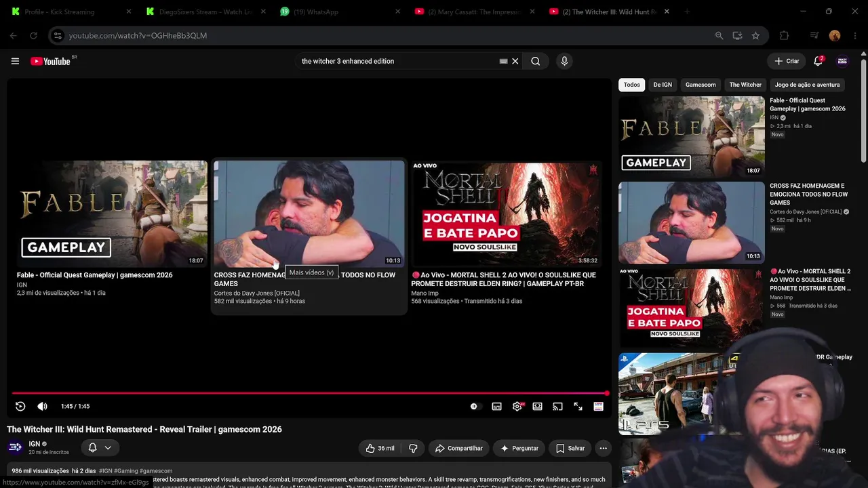
Task: Open view site information icon in address bar
Action: point(58,36)
